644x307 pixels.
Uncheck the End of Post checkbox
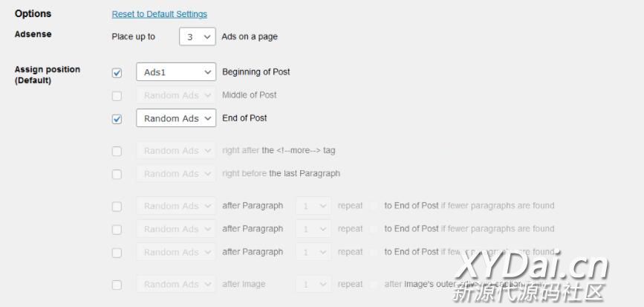click(117, 119)
